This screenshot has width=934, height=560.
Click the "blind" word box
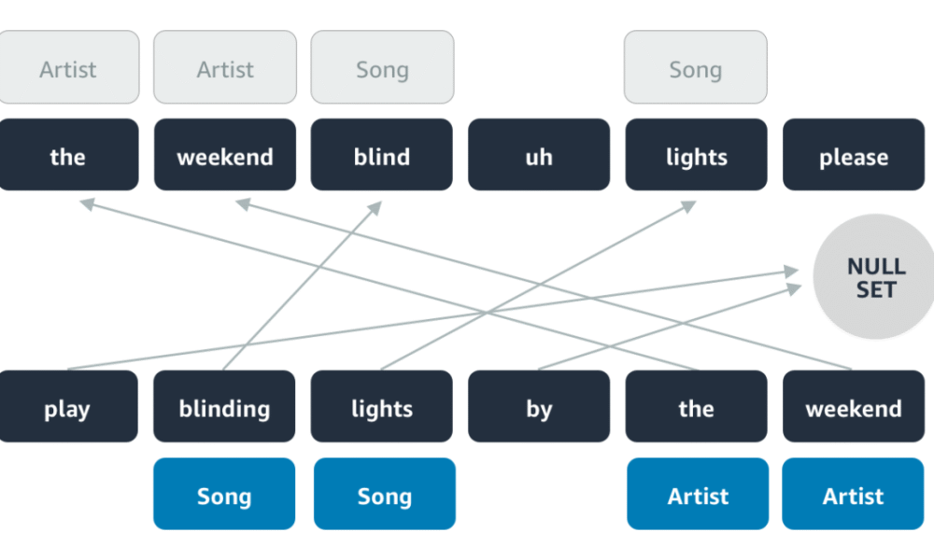coord(382,155)
